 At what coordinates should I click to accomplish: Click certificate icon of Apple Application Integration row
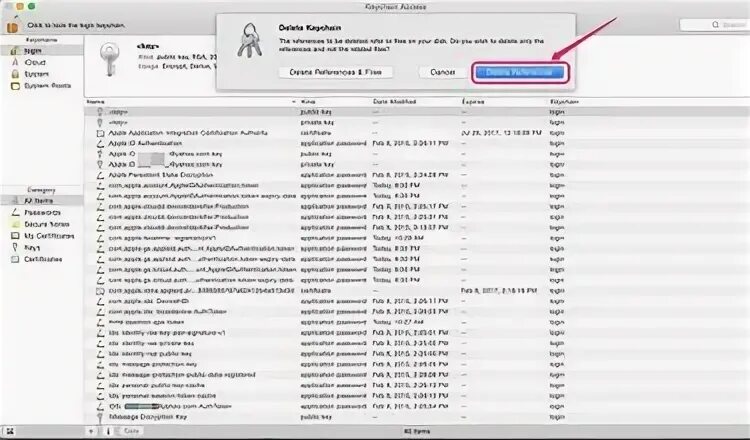100,133
